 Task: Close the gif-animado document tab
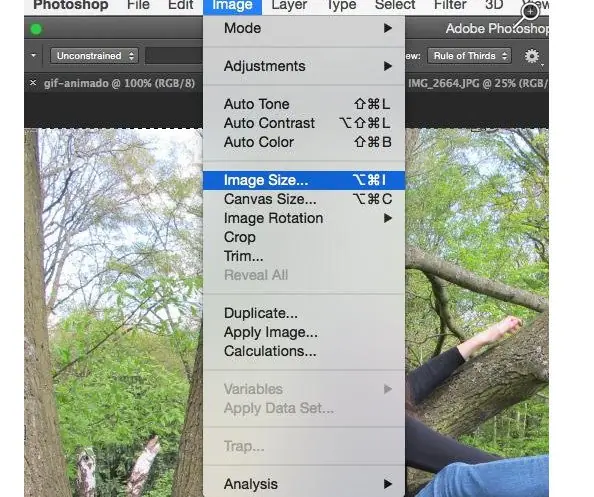33,82
